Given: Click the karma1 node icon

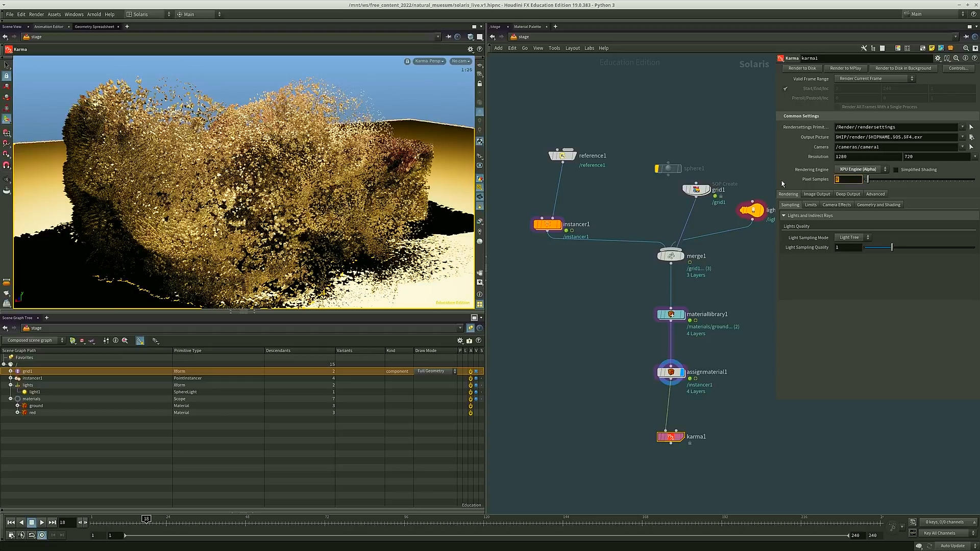Looking at the screenshot, I should click(x=670, y=437).
